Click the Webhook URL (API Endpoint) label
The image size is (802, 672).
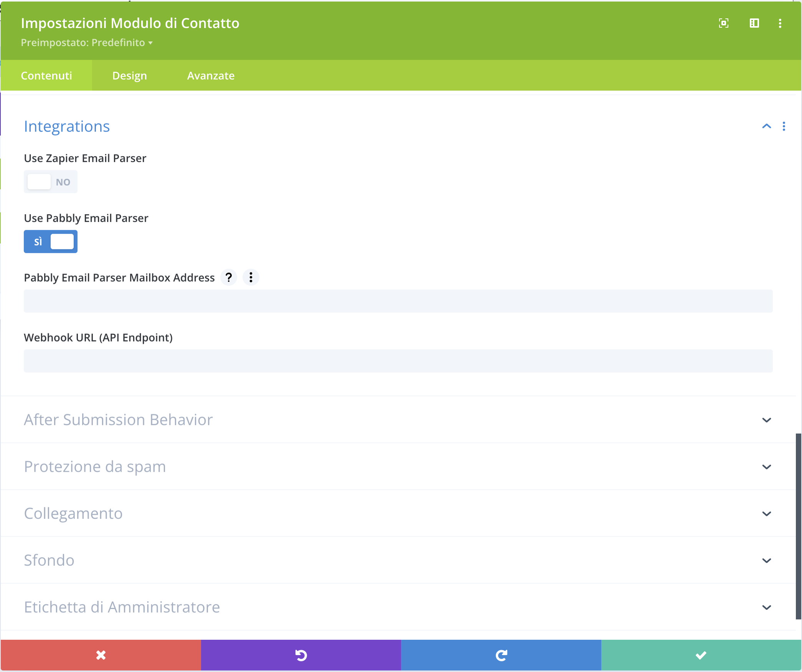tap(98, 337)
